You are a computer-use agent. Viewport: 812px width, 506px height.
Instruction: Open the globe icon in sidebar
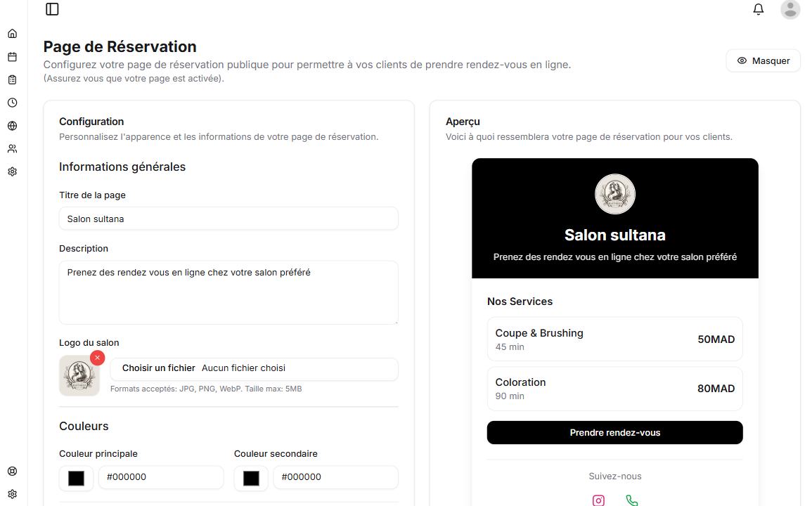pyautogui.click(x=12, y=126)
